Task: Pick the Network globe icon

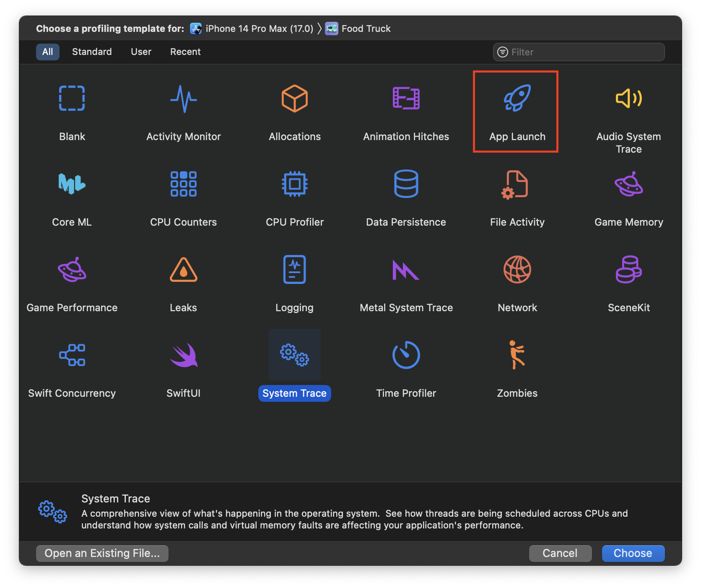Action: click(x=517, y=269)
